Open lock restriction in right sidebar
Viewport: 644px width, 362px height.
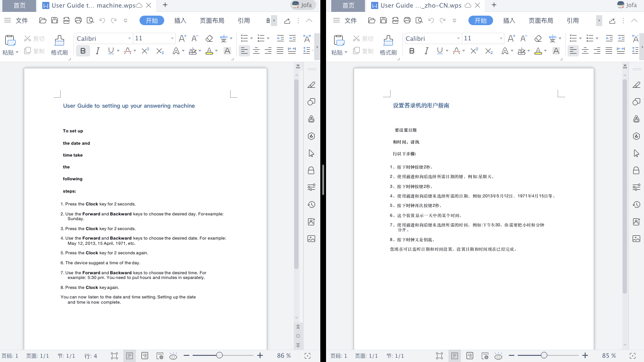coord(636,170)
